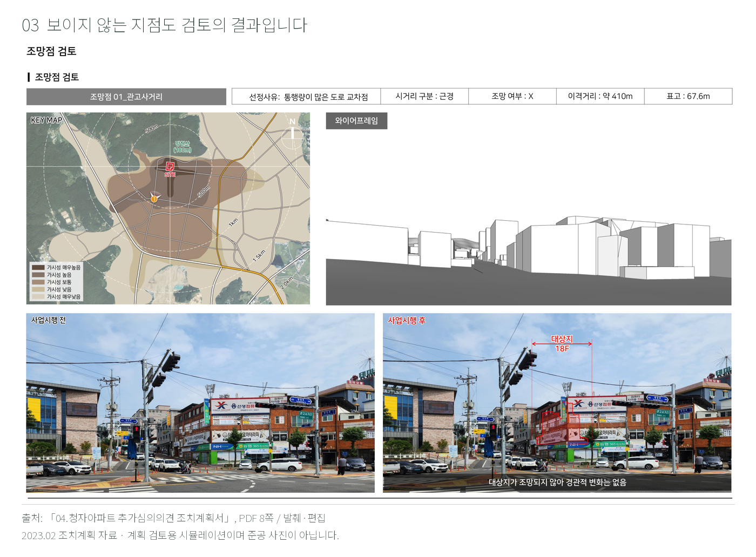Click the 'KEY MAP' label
Image resolution: width=756 pixels, height=557 pixels.
point(46,120)
